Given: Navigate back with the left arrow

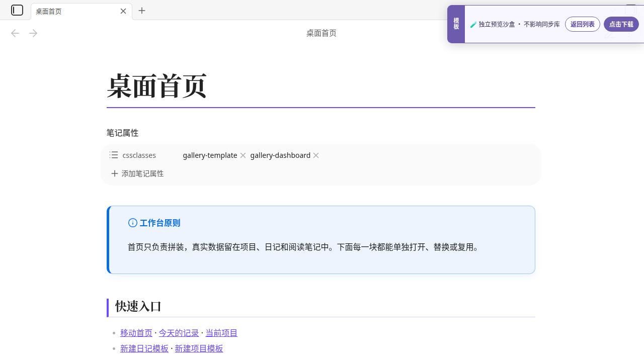Looking at the screenshot, I should tap(15, 33).
